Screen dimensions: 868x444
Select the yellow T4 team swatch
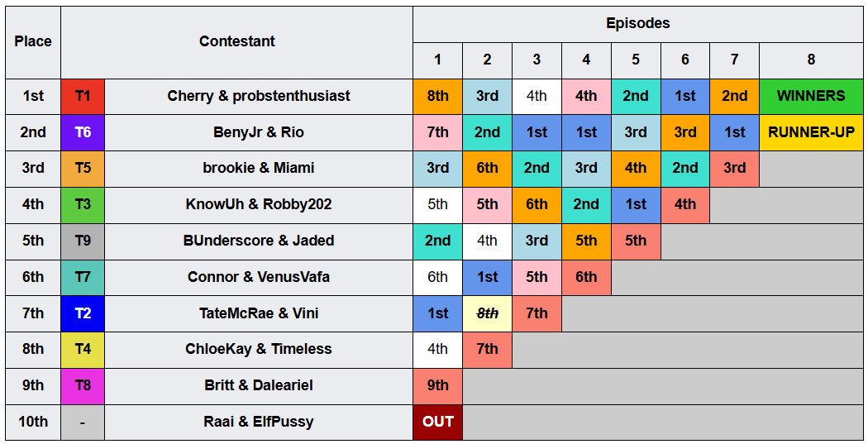click(x=83, y=350)
